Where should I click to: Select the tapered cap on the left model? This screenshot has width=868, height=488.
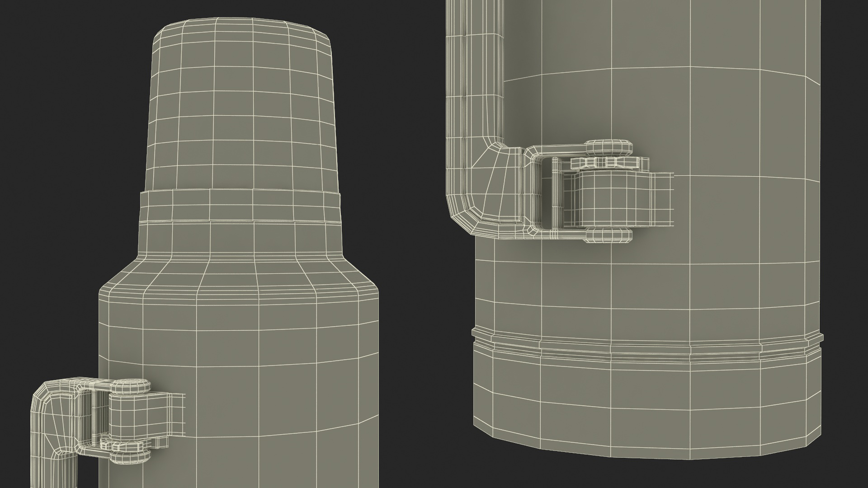pos(242,105)
